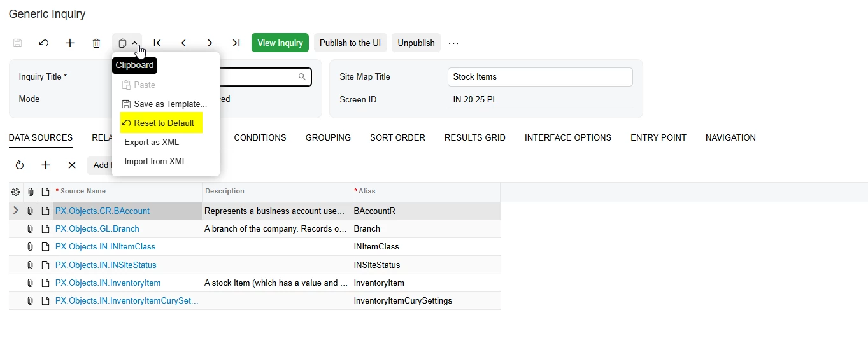Sort by Alias column header
The height and width of the screenshot is (343, 868).
click(426, 192)
